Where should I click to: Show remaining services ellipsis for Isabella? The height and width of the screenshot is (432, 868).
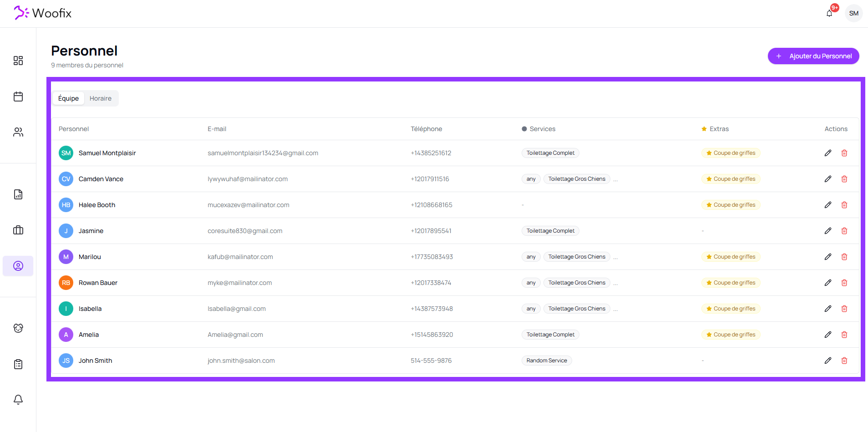(615, 309)
